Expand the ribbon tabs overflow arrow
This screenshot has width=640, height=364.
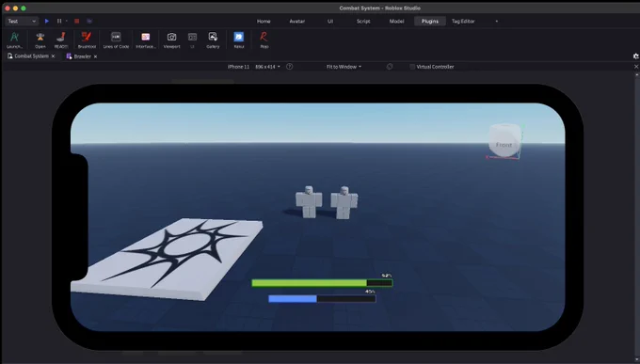coord(497,22)
